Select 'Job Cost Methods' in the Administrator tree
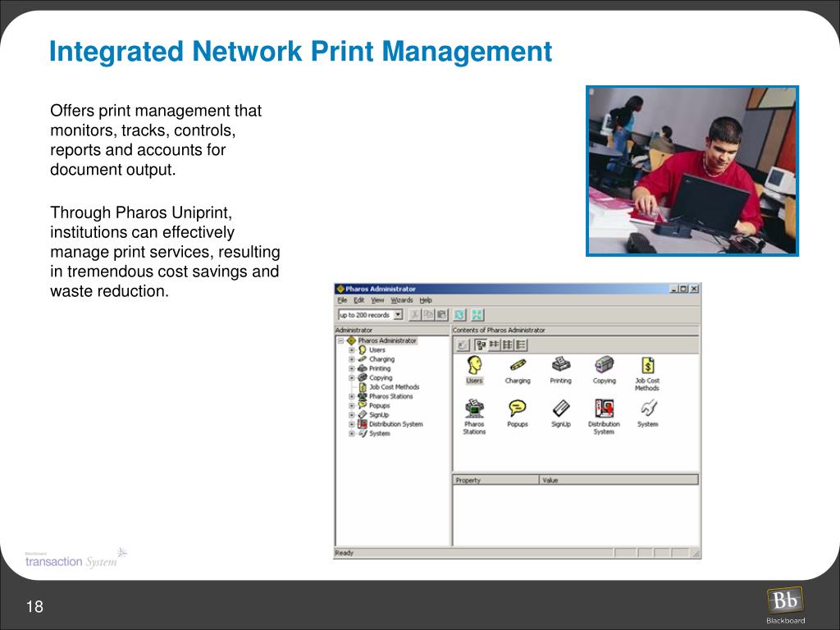The width and height of the screenshot is (840, 630). (x=395, y=387)
